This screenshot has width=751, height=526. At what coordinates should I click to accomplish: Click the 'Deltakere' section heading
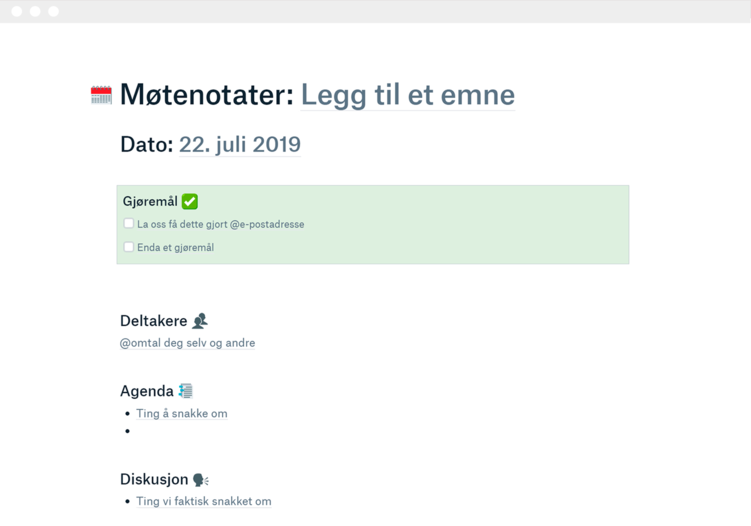[x=153, y=321]
